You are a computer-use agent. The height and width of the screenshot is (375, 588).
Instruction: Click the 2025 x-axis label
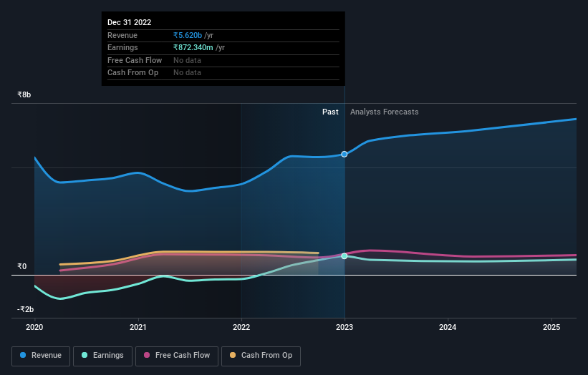coord(551,328)
